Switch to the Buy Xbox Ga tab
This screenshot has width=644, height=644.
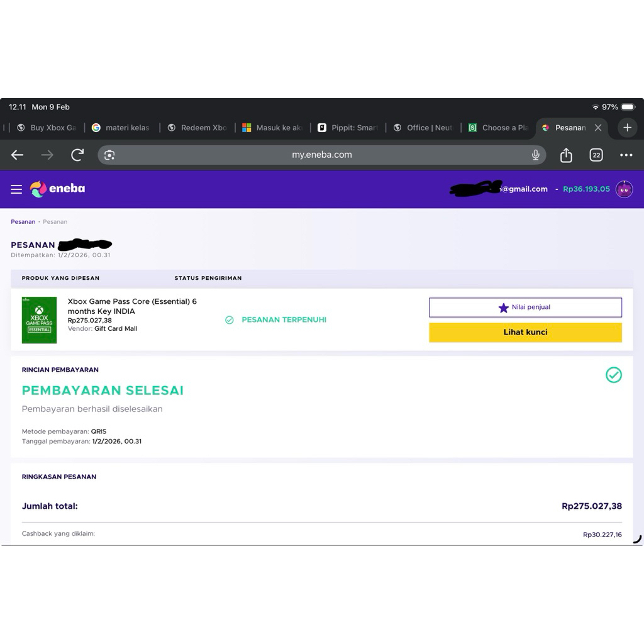[47, 128]
